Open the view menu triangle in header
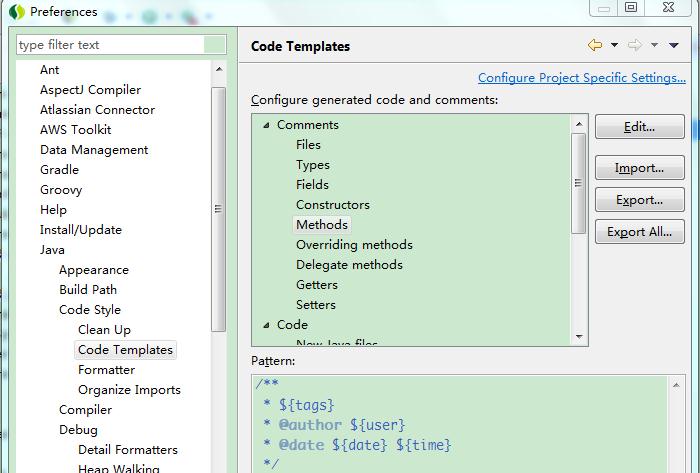Image resolution: width=700 pixels, height=473 pixels. pyautogui.click(x=674, y=45)
